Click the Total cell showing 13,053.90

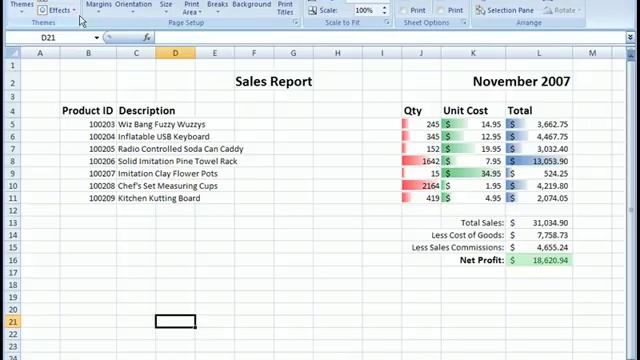(x=539, y=161)
